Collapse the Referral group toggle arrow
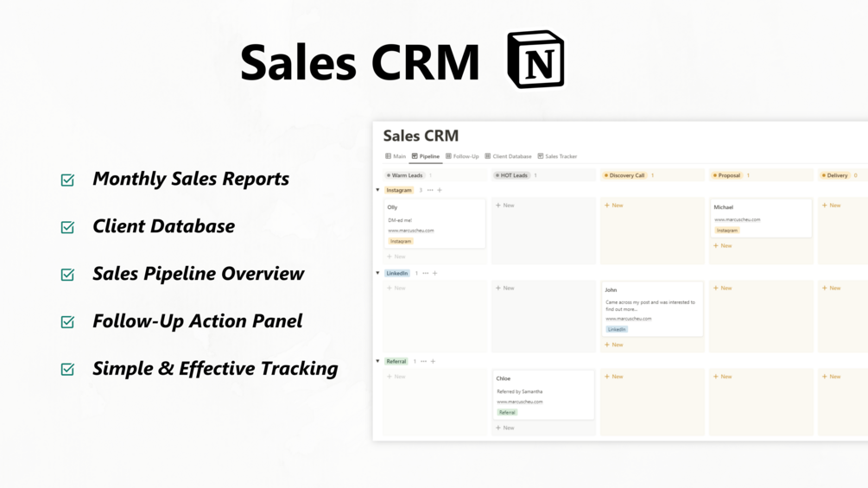The image size is (868, 488). point(377,361)
